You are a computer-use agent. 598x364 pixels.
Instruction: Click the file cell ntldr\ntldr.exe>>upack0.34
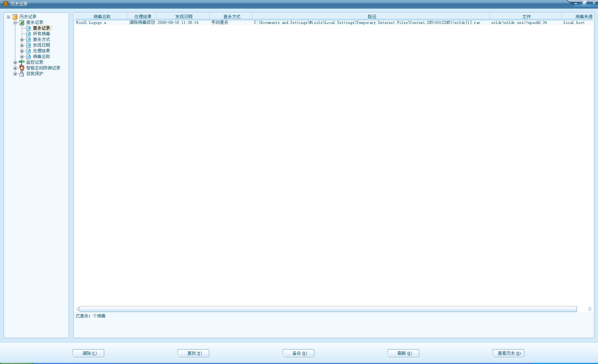point(519,22)
